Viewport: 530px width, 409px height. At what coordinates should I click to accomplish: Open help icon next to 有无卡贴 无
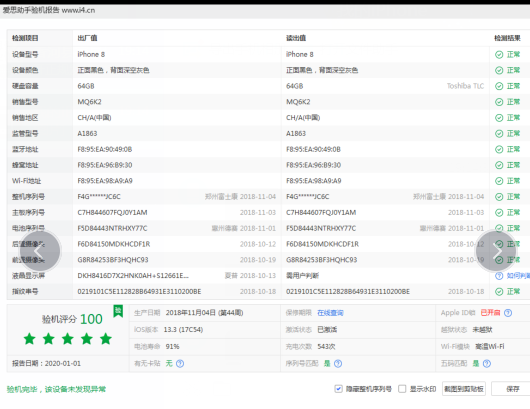click(180, 363)
